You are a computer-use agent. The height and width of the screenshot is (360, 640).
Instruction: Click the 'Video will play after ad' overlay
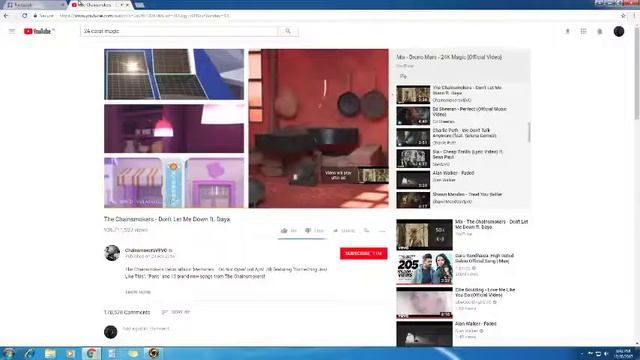[x=355, y=176]
